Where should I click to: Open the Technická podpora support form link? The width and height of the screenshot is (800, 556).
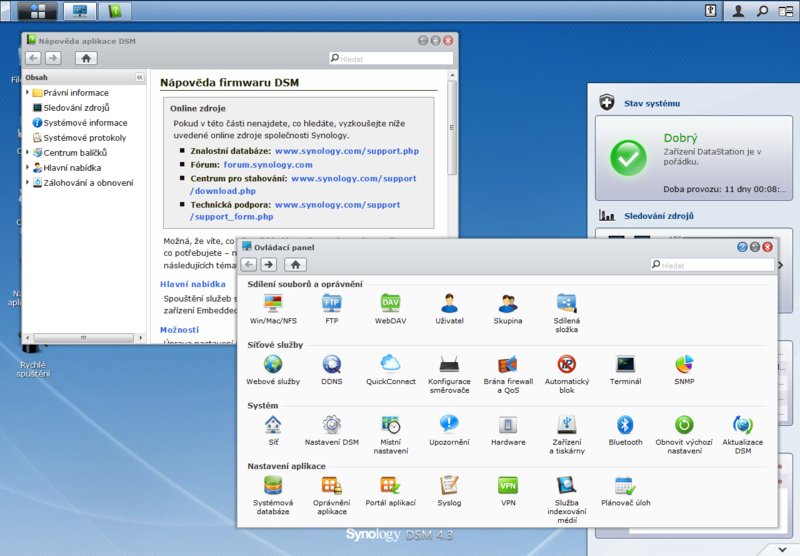(x=295, y=211)
